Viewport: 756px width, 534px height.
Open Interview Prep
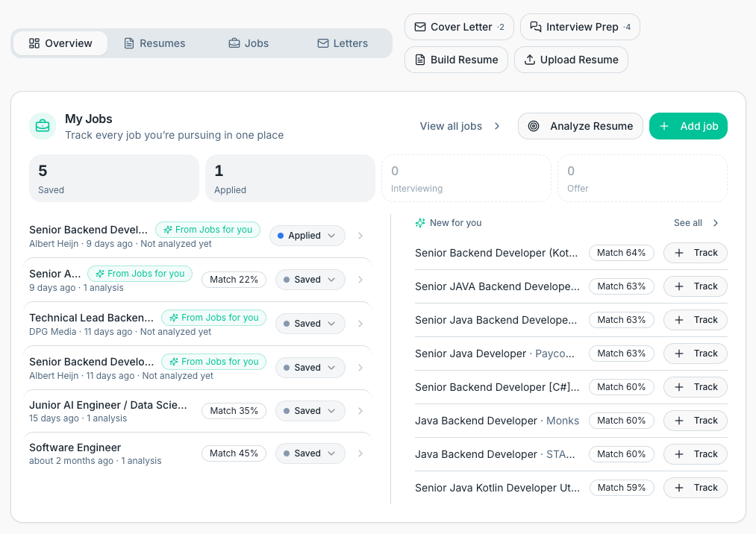click(580, 27)
